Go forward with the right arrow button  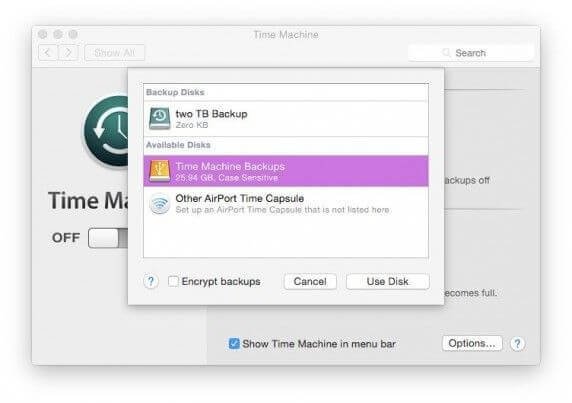pyautogui.click(x=68, y=53)
